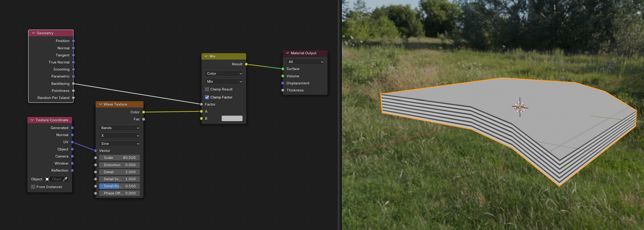This screenshot has height=230, width=644.
Task: Click the A input socket on Mix
Action: pos(201,111)
